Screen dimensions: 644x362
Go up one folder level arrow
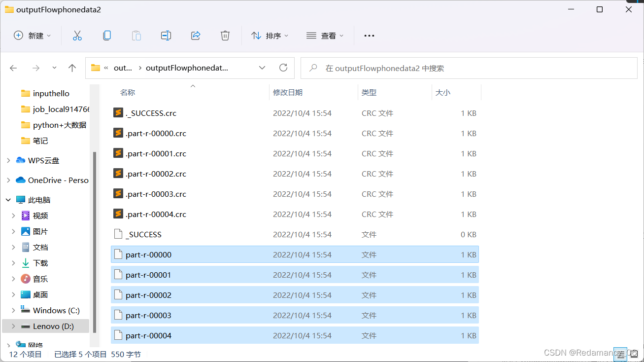tap(72, 68)
